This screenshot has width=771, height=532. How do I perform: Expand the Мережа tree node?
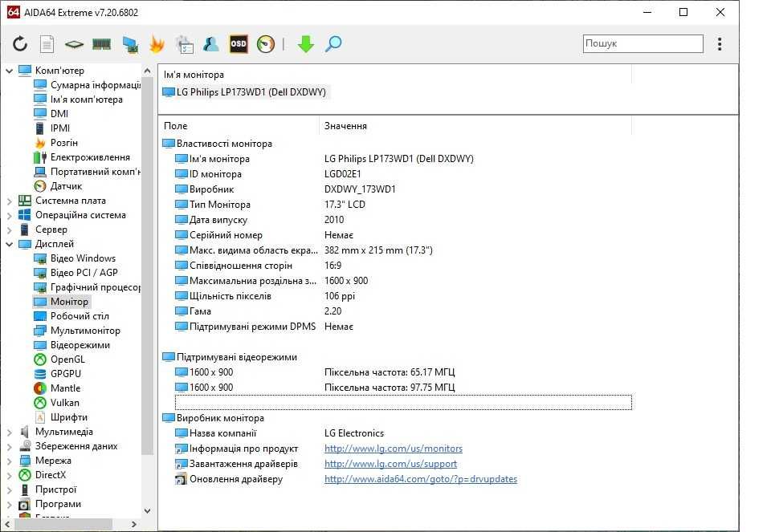pos(9,461)
